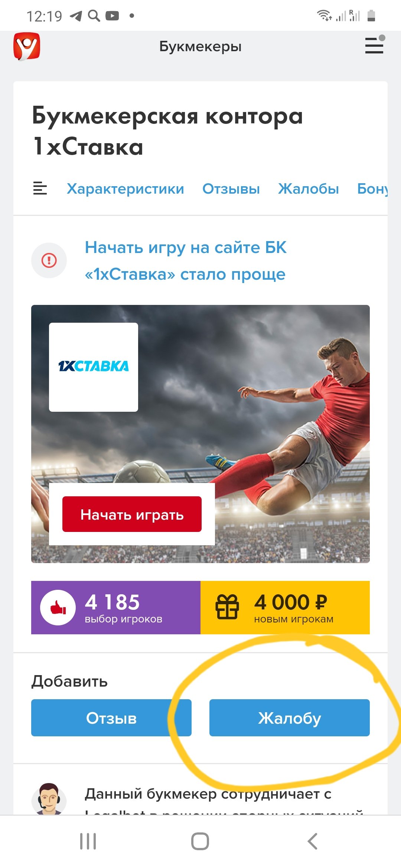Tap the red Legalbet logo icon

click(27, 46)
